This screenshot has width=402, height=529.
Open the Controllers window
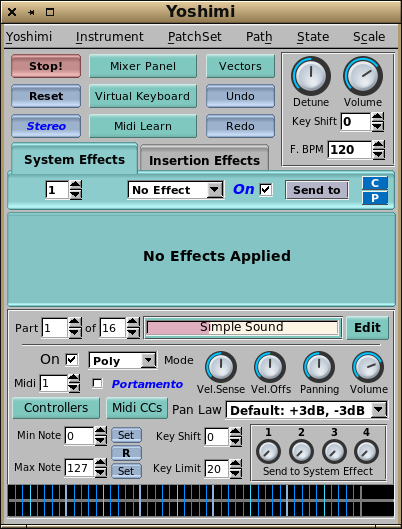[56, 408]
